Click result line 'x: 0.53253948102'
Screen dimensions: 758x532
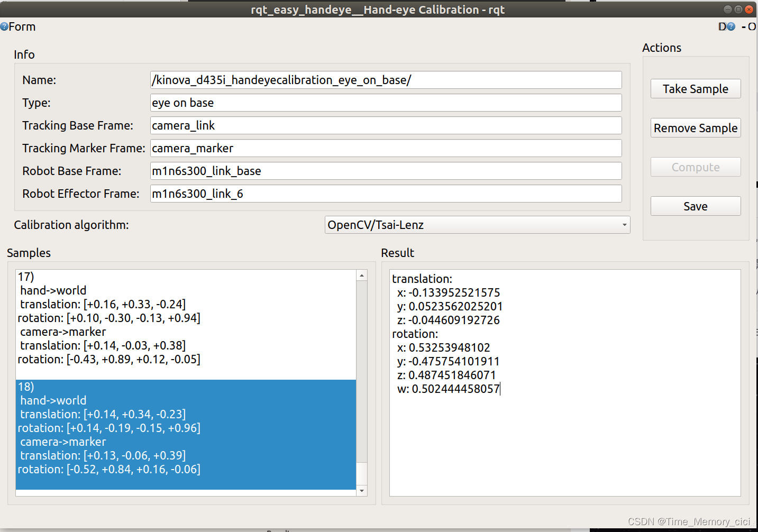(444, 347)
